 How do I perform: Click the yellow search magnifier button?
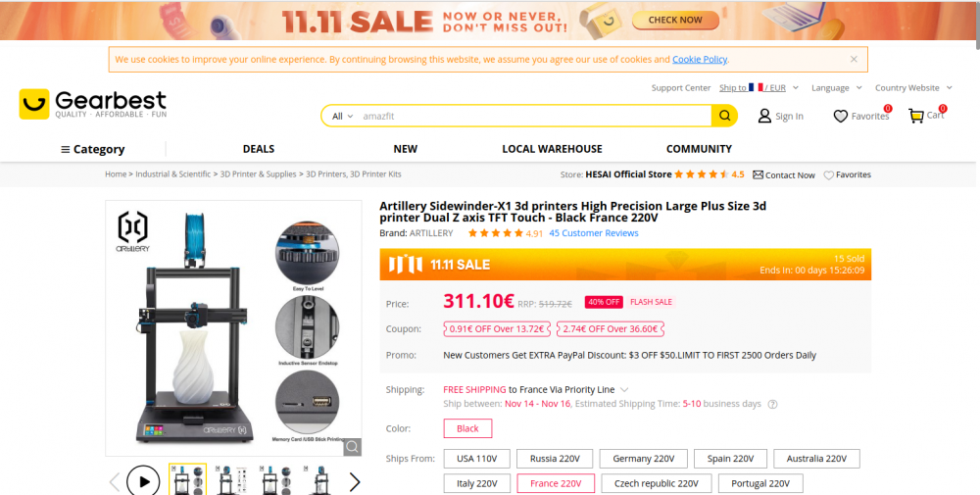point(724,116)
